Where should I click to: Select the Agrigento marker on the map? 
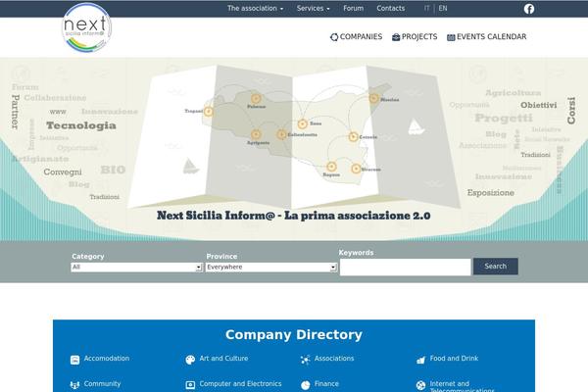coord(256,134)
